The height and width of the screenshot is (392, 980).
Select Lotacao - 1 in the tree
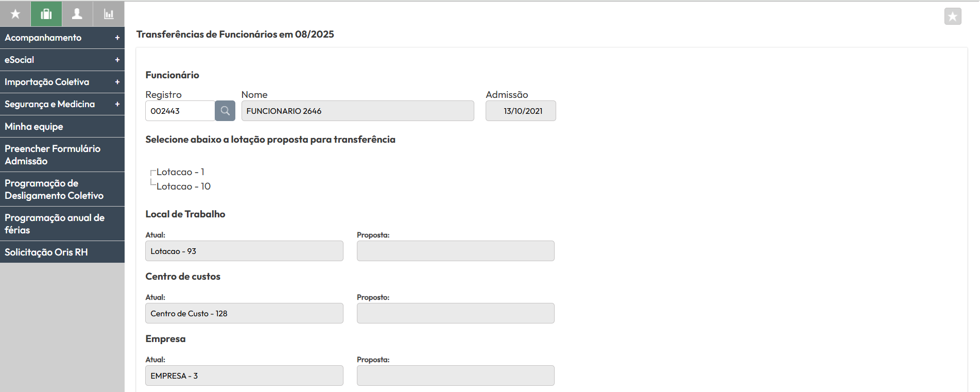click(180, 172)
